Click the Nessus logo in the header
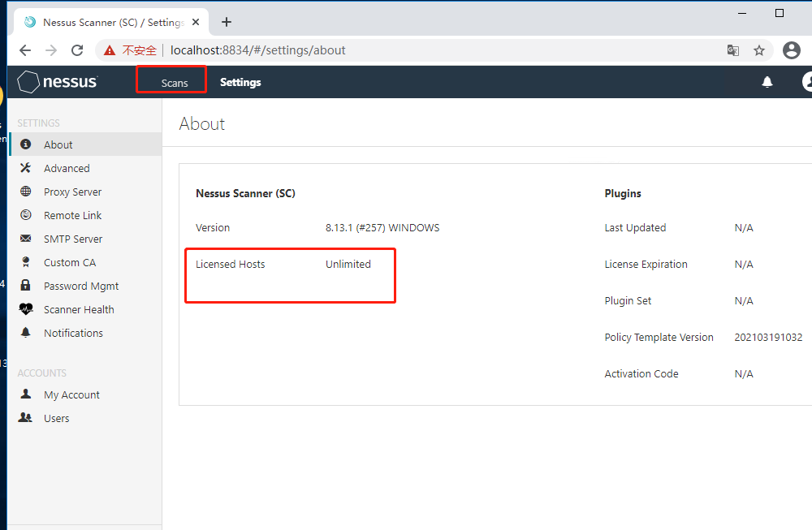This screenshot has width=812, height=530. tap(57, 82)
